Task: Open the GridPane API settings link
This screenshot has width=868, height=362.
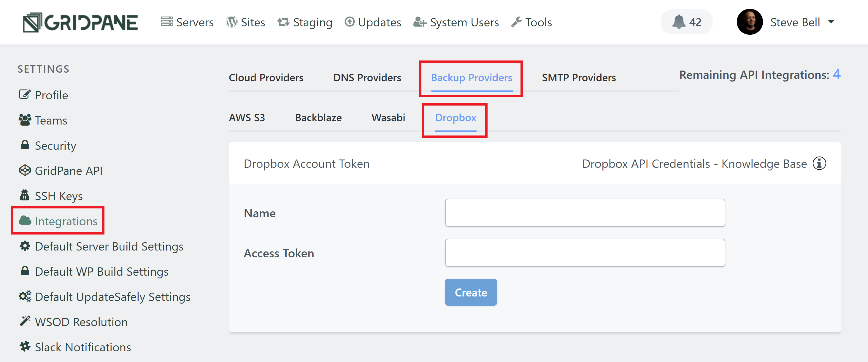Action: pyautogui.click(x=61, y=171)
